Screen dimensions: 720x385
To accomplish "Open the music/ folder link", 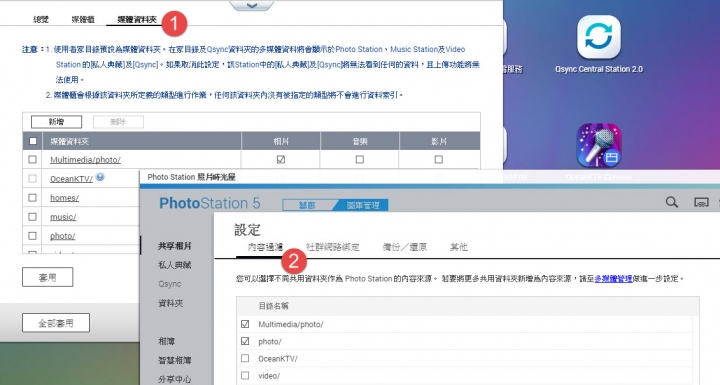I will 63,217.
